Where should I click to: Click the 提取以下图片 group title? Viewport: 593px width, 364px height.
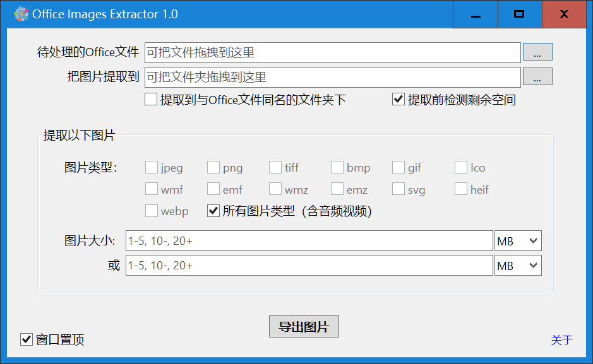tap(79, 135)
